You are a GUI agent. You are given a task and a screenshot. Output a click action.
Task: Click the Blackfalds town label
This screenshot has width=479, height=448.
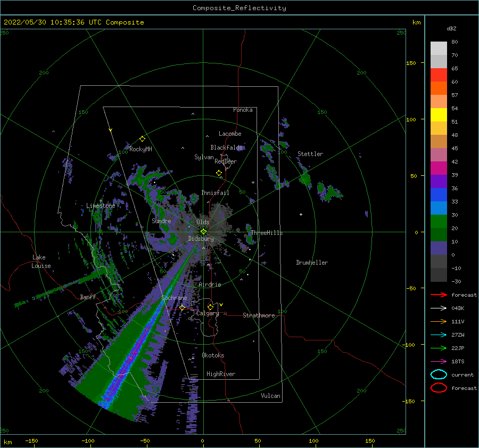pos(226,148)
